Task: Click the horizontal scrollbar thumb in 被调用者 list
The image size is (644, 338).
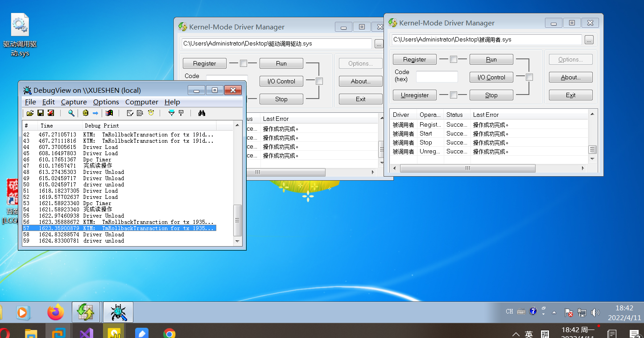Action: pos(468,169)
